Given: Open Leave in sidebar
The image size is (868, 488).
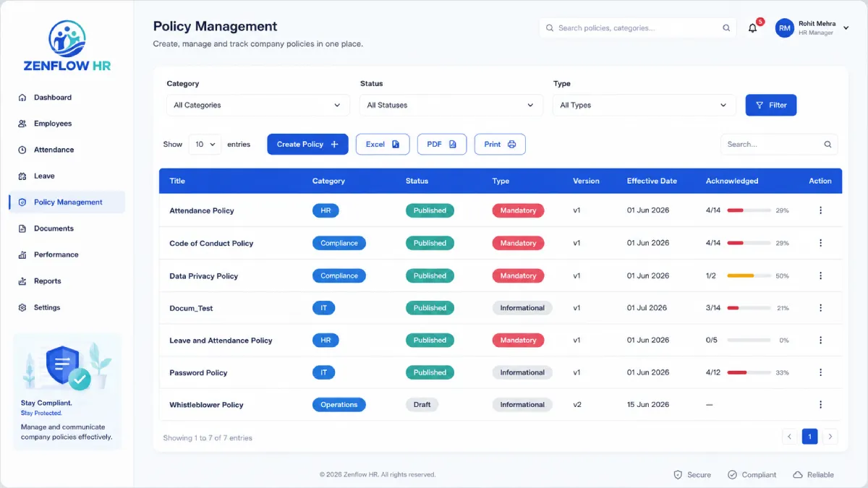Looking at the screenshot, I should pos(67,176).
